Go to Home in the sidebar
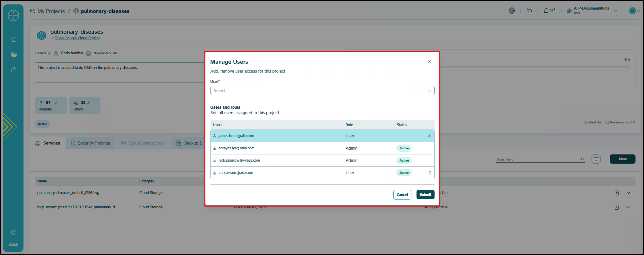The width and height of the screenshot is (644, 255). pos(14,39)
